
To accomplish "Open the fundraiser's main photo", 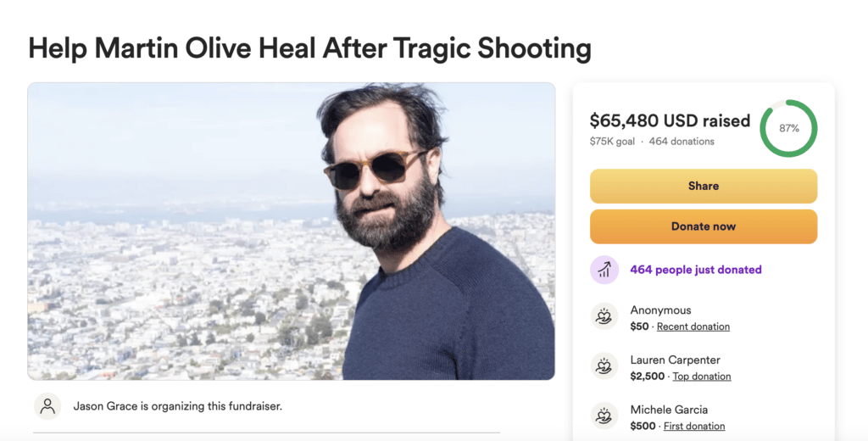I will point(292,231).
